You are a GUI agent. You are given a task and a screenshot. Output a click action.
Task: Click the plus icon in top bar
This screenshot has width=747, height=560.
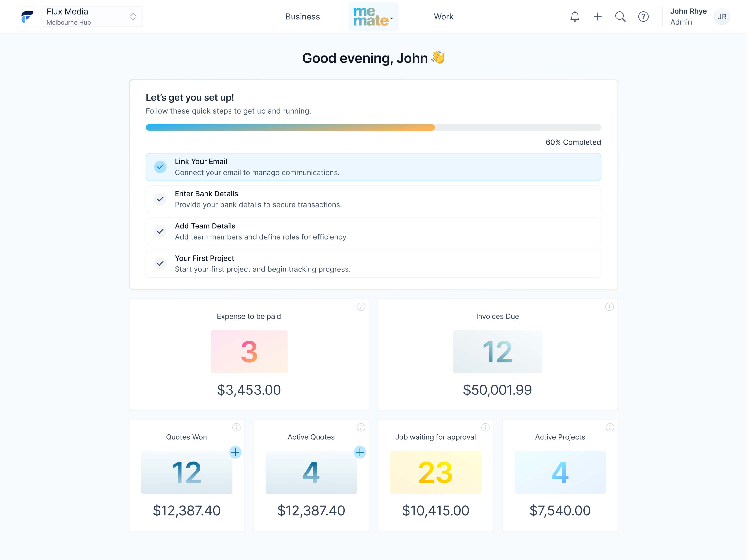[x=597, y=17]
